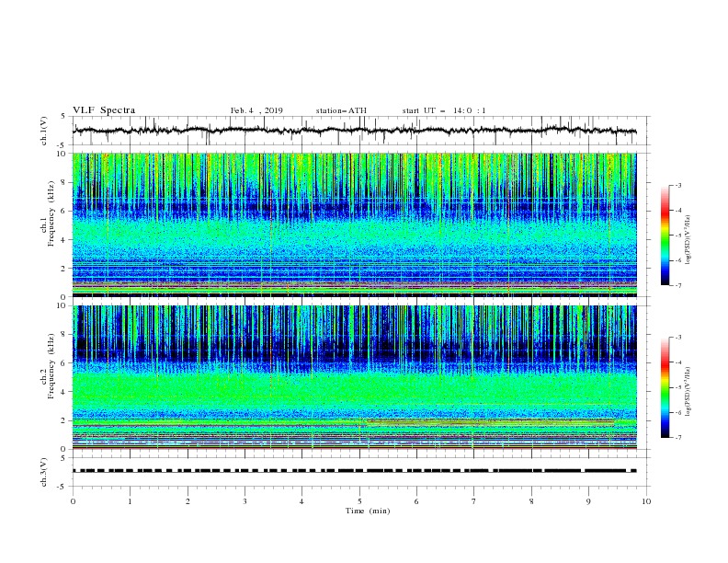Click the ch.1 spectrogram color bar

click(665, 236)
